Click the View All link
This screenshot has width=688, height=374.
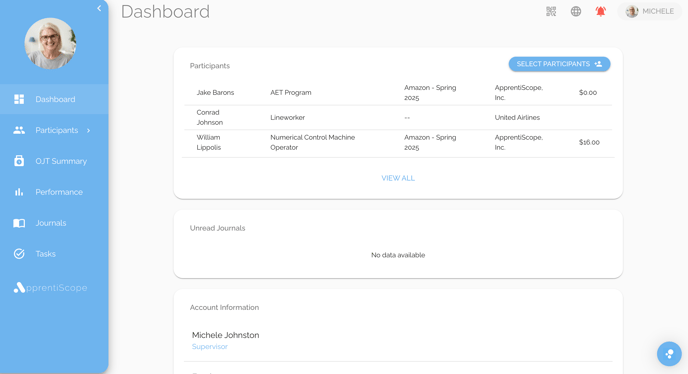coord(398,178)
